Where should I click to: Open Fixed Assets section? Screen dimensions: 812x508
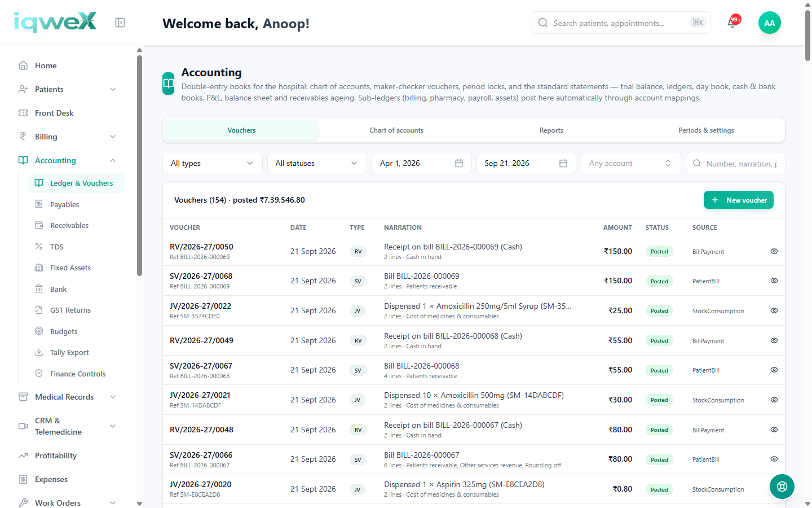click(x=77, y=268)
